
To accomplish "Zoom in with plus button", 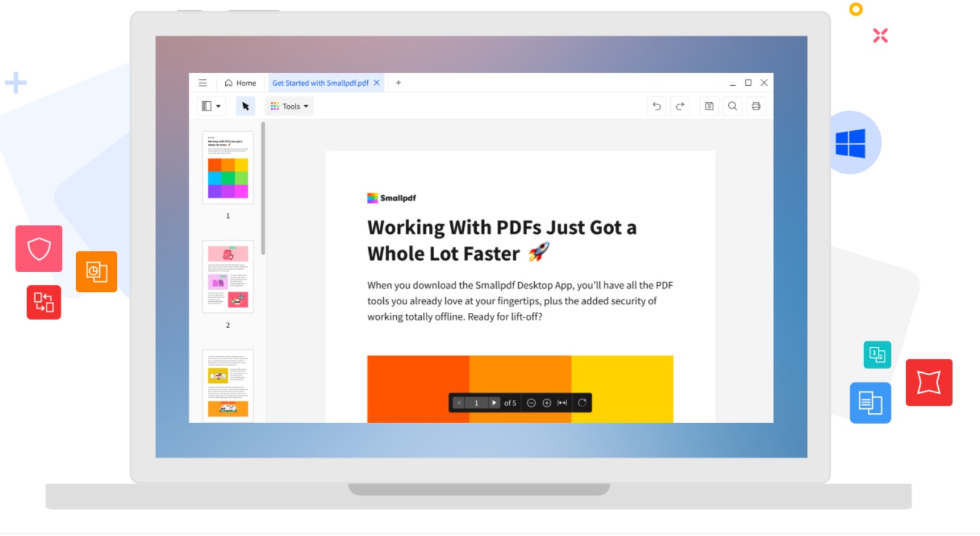I will pyautogui.click(x=546, y=402).
